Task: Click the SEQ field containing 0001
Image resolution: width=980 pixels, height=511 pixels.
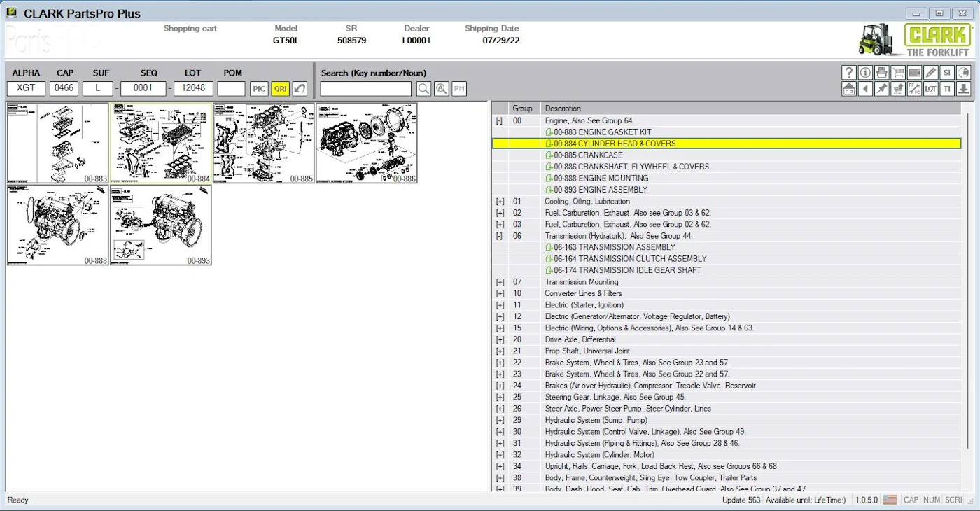Action: pyautogui.click(x=143, y=88)
